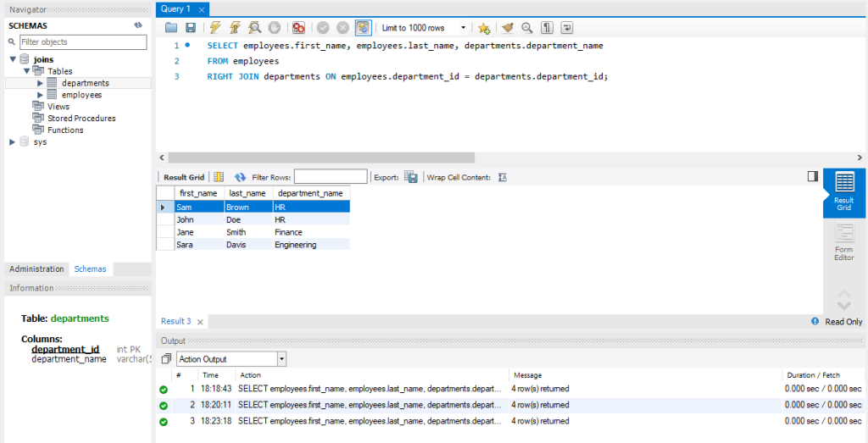Select the Engineering cell in results
Viewport: 868px width, 443px height.
pyautogui.click(x=311, y=245)
